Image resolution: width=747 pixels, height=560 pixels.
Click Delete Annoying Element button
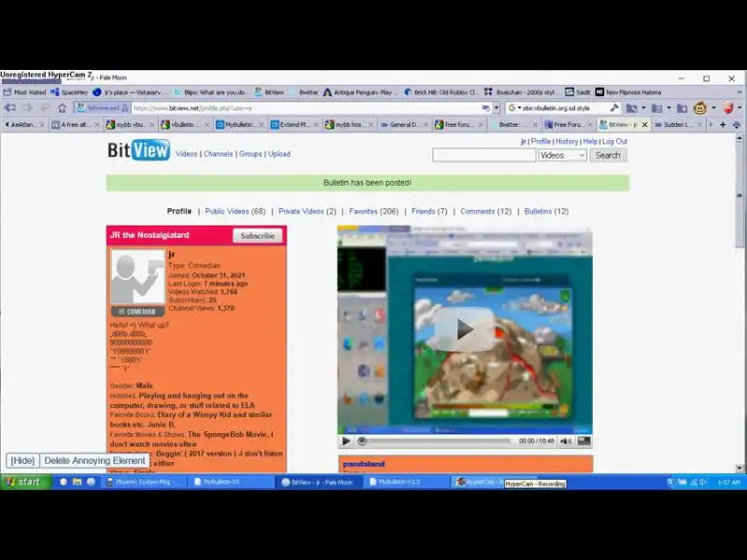tap(94, 461)
